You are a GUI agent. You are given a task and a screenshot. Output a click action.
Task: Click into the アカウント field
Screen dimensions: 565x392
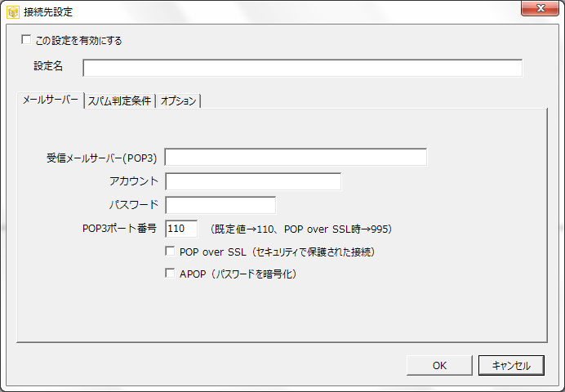(x=253, y=181)
